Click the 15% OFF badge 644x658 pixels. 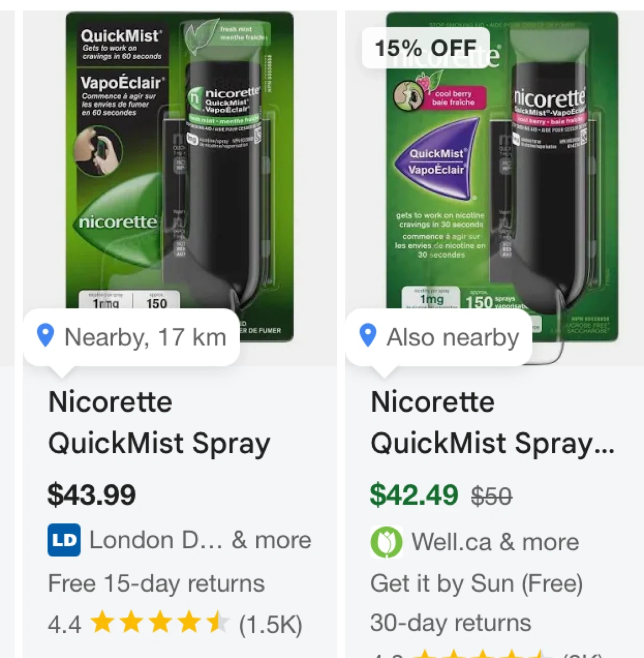[x=426, y=48]
